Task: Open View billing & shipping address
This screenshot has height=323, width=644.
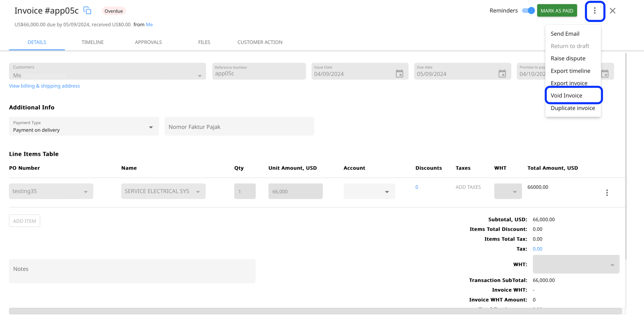Action: (x=44, y=86)
